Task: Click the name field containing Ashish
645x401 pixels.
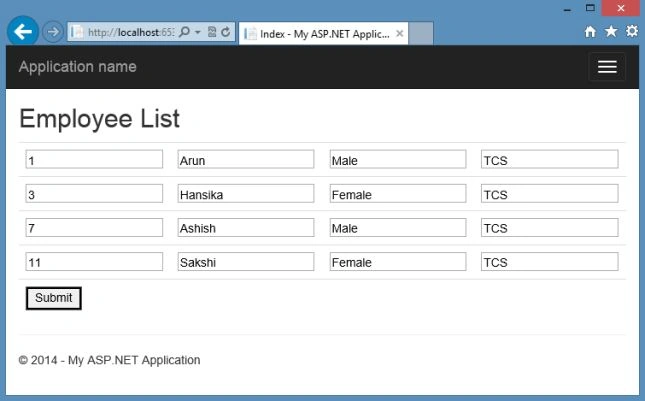Action: [246, 227]
